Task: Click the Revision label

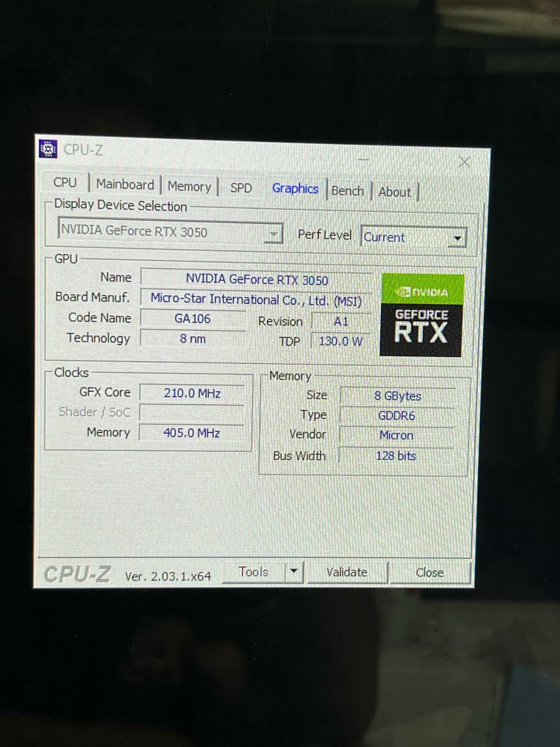Action: [280, 321]
